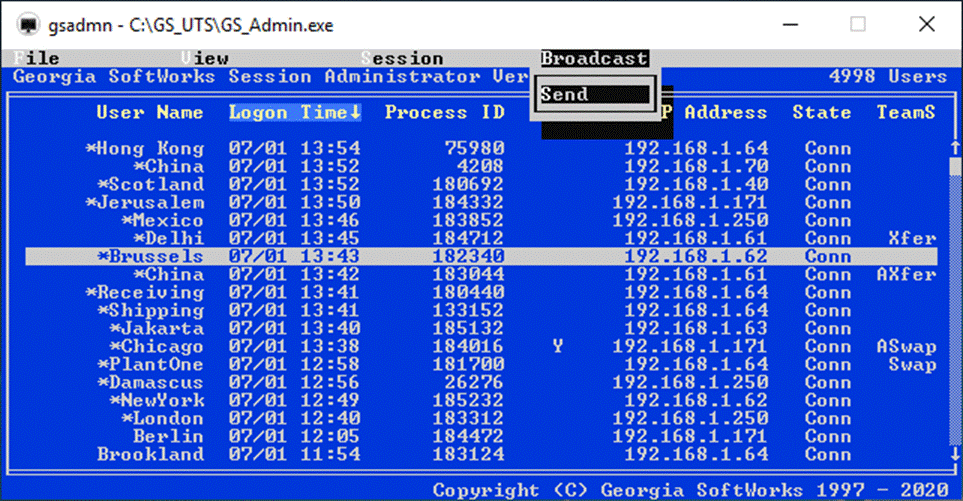963x501 pixels.
Task: Select the *Hong Kong session row
Action: (x=482, y=149)
